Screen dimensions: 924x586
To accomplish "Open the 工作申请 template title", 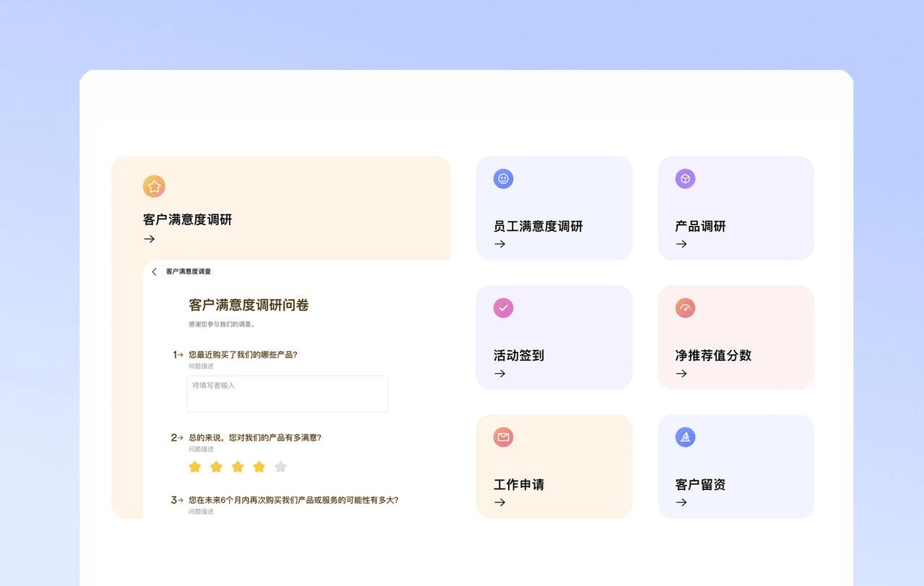I will [518, 484].
